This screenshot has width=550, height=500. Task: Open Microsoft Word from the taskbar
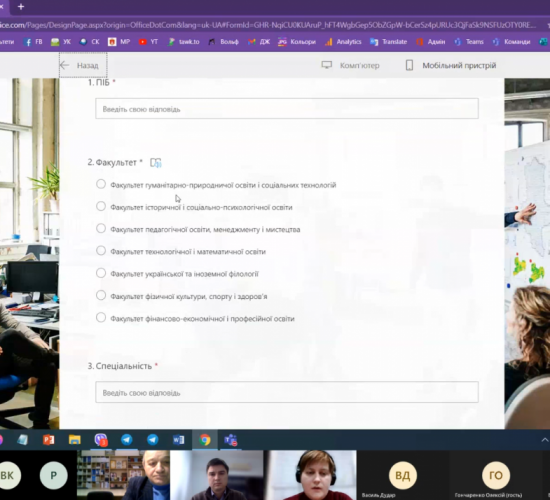pos(179,439)
